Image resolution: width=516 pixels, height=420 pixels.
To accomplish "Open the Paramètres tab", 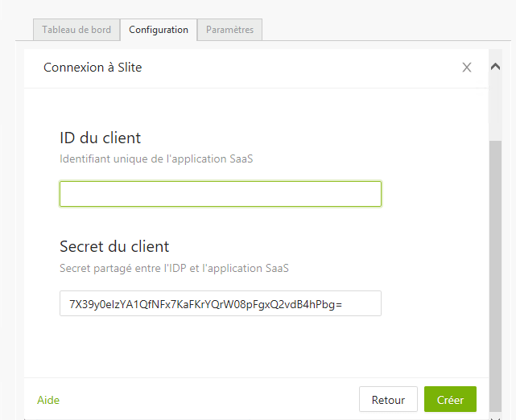I will tap(229, 30).
